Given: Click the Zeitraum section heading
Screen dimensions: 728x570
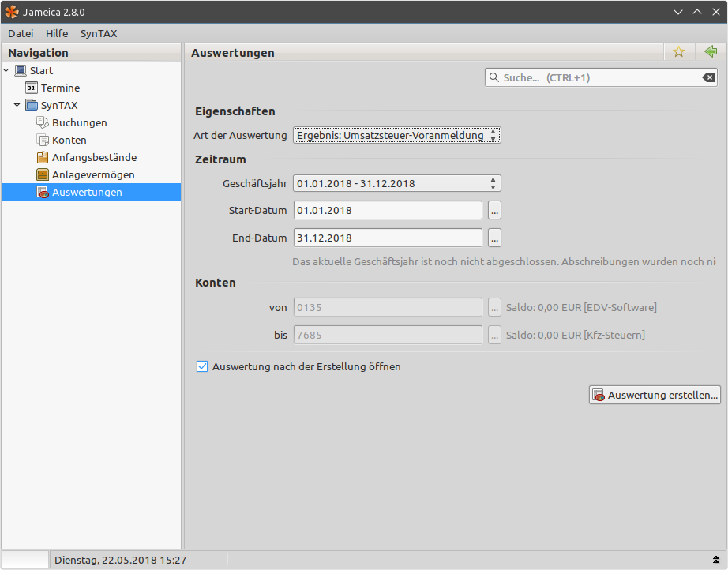Looking at the screenshot, I should [220, 159].
